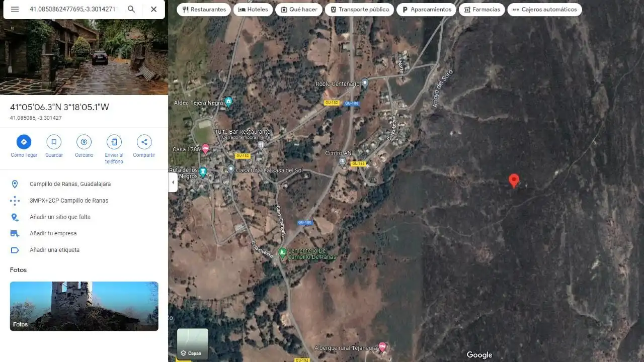
Task: Click the search magnifier icon
Action: coord(131,9)
